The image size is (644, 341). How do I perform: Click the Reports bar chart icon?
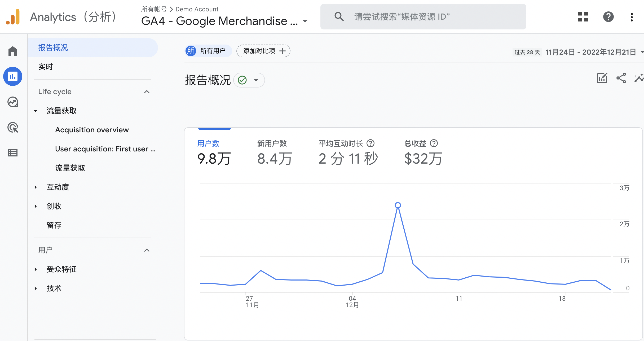pos(13,76)
